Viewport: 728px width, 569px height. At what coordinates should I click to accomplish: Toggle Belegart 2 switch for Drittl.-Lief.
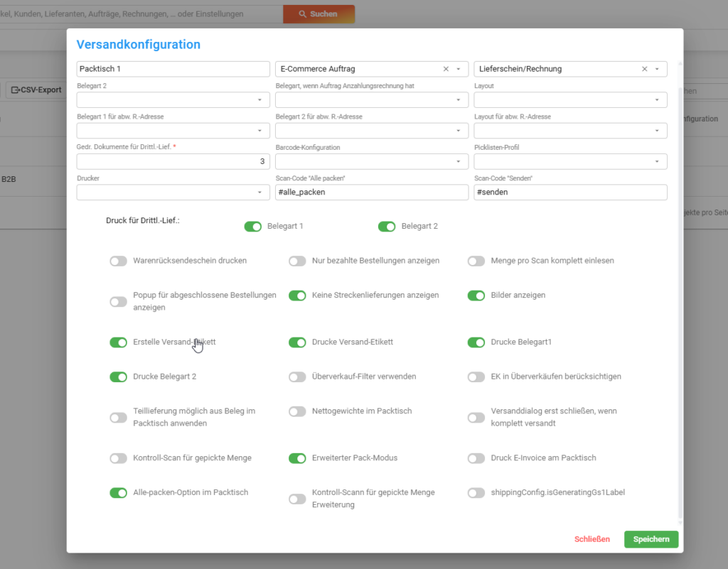(387, 227)
